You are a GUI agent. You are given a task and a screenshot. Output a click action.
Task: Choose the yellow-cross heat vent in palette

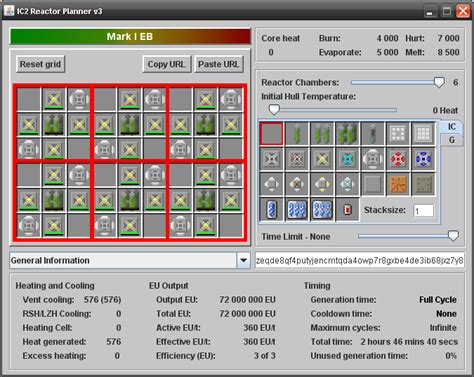[322, 159]
